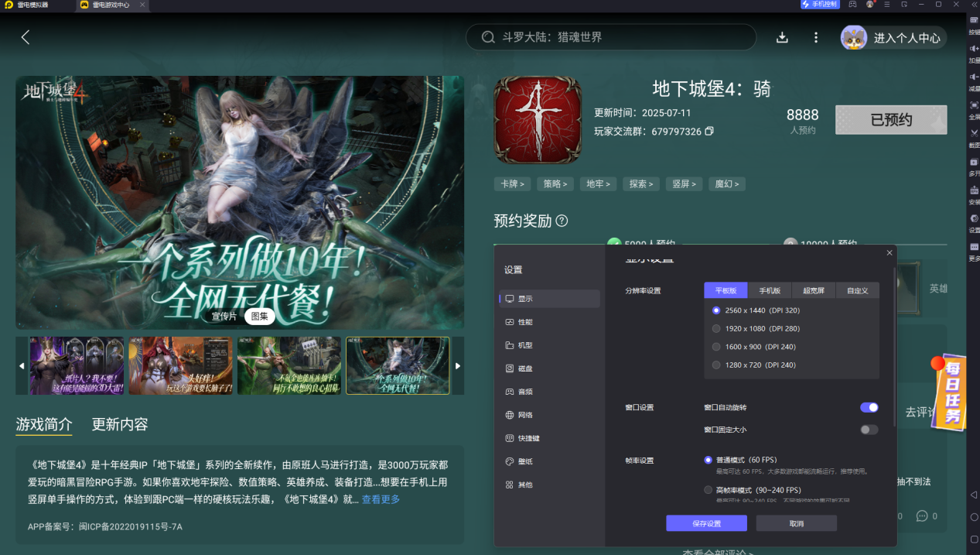980x555 pixels.
Task: Expand description with 查看更多 link
Action: pyautogui.click(x=381, y=500)
